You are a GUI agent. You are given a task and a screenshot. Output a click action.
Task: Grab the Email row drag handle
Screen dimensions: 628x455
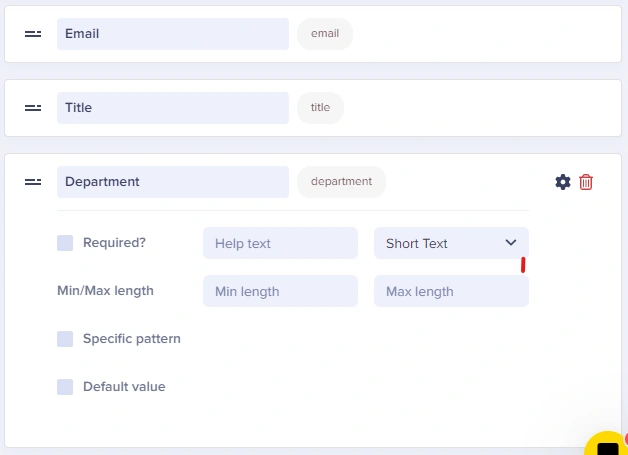pyautogui.click(x=33, y=34)
